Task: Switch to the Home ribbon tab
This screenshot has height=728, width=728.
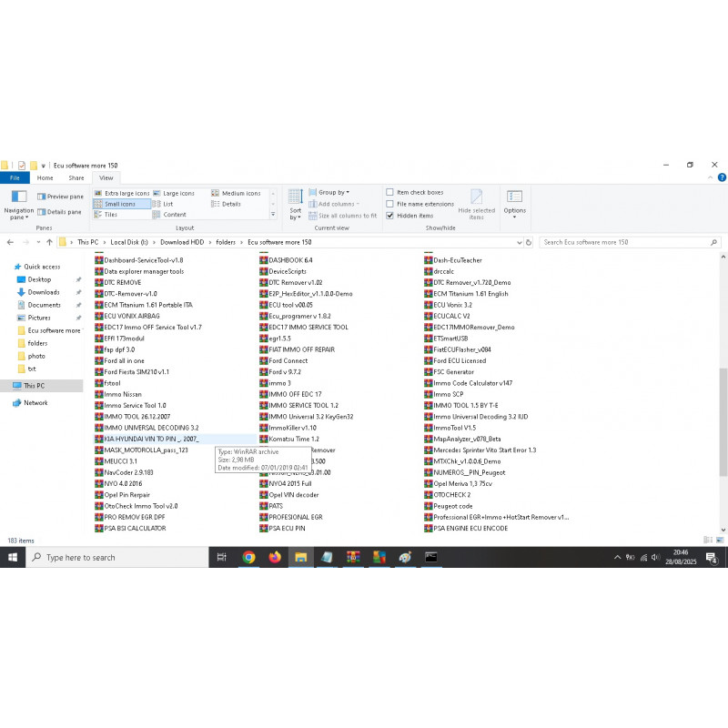Action: 45,177
